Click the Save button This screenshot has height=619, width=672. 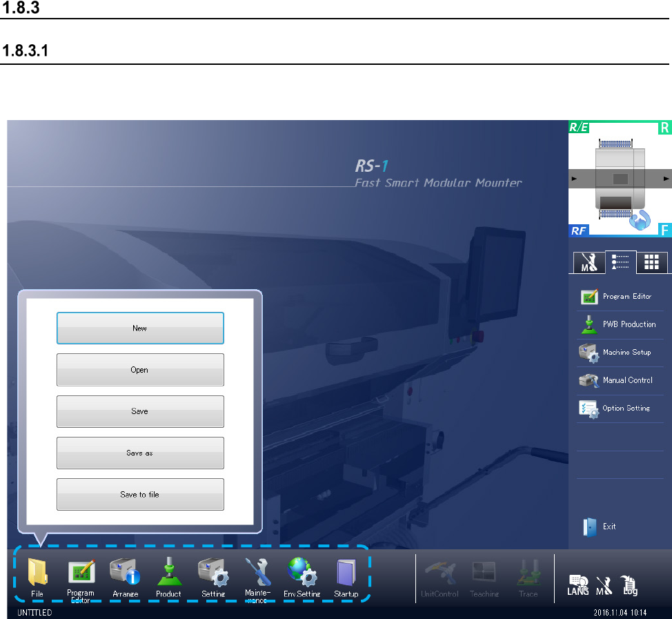140,411
